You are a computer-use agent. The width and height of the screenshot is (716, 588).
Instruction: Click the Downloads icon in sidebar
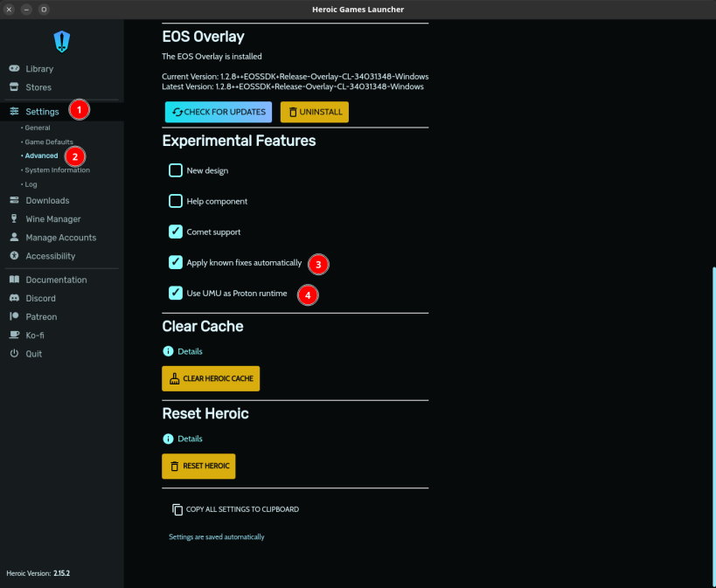pos(14,200)
